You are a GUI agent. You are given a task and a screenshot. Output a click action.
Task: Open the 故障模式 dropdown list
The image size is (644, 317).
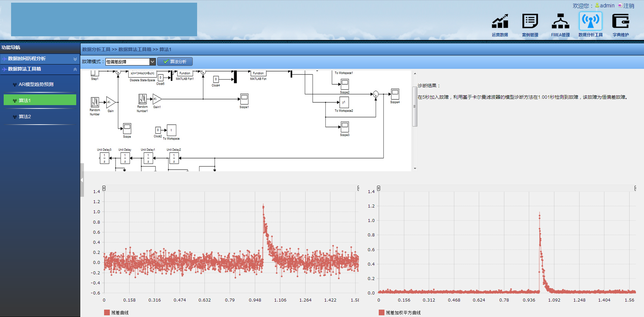[x=152, y=62]
